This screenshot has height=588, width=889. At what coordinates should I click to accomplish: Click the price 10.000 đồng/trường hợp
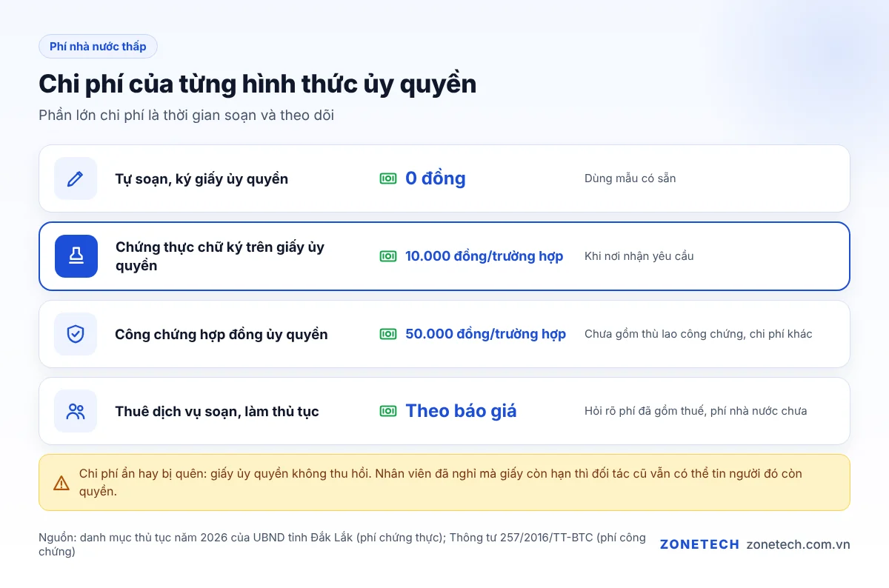pos(485,256)
